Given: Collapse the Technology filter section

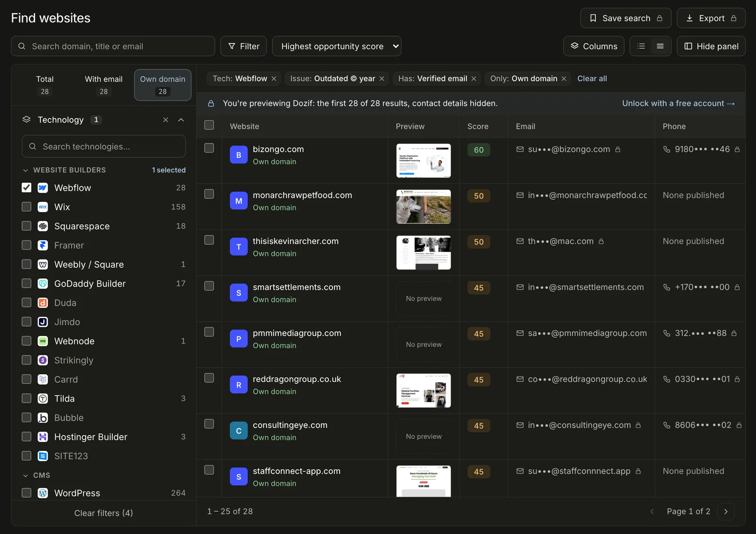Looking at the screenshot, I should coord(181,120).
